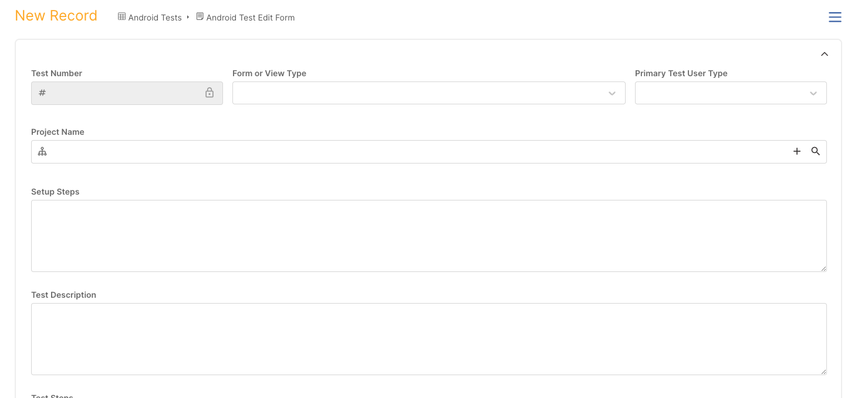Click the form icon beside Android Test Edit Form
The image size is (868, 398).
200,17
